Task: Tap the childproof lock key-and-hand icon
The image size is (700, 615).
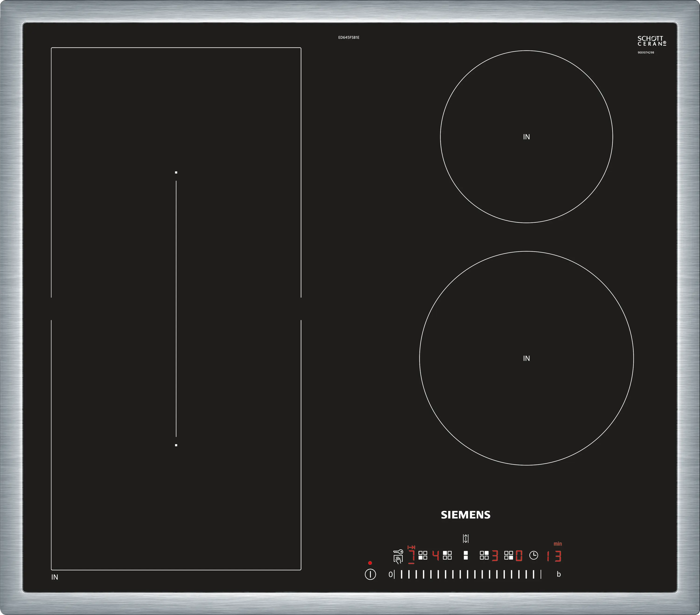Action: [398, 556]
